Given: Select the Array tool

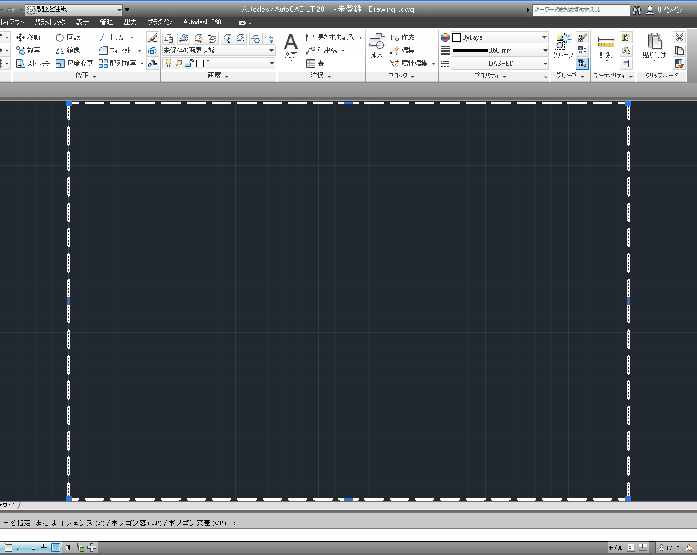Looking at the screenshot, I should 118,64.
